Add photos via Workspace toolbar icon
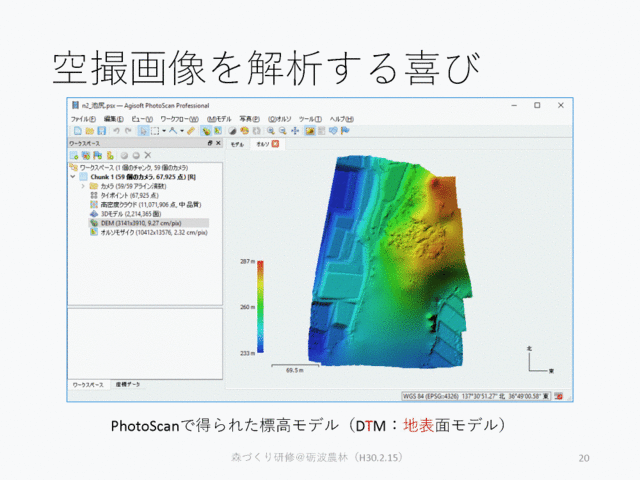Screen dimensions: 640x480 (86, 155)
